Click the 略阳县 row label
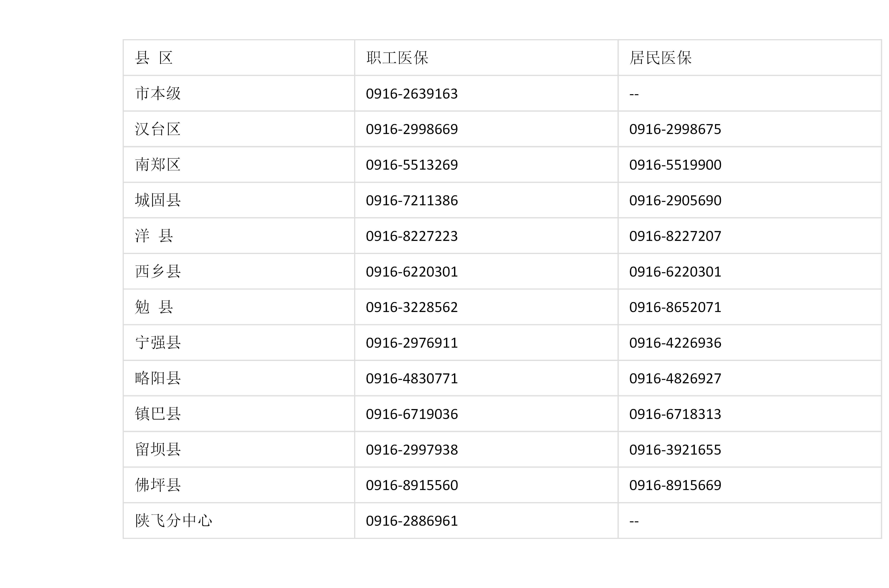The height and width of the screenshot is (588, 889). point(158,378)
